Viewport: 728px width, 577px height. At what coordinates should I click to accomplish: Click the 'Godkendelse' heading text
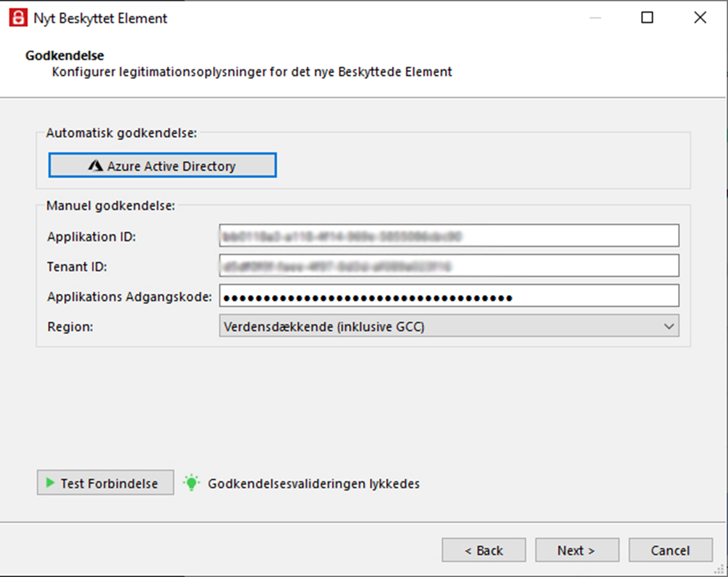click(65, 56)
